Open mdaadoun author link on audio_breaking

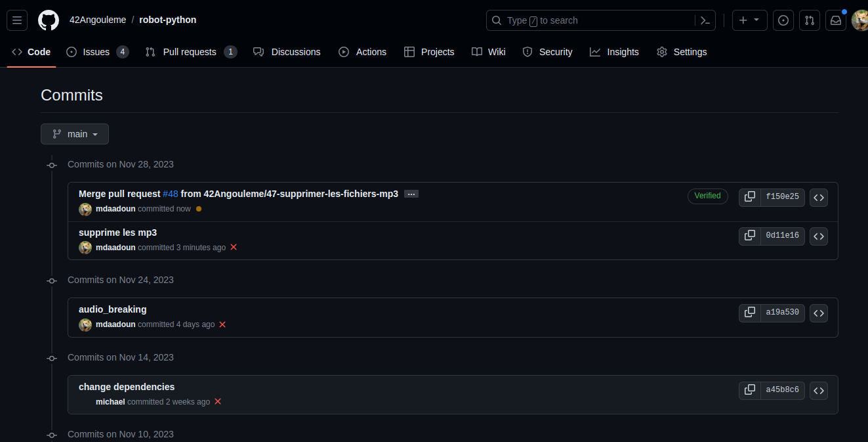[x=115, y=324]
